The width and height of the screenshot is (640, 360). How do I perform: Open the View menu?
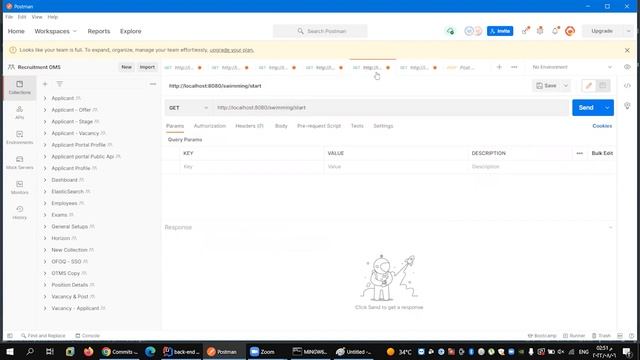(x=37, y=17)
